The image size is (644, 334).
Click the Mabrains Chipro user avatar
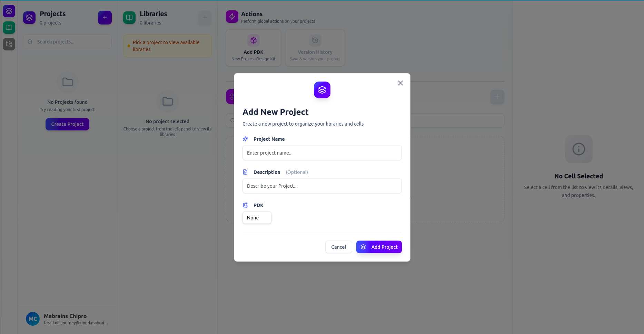(x=33, y=318)
